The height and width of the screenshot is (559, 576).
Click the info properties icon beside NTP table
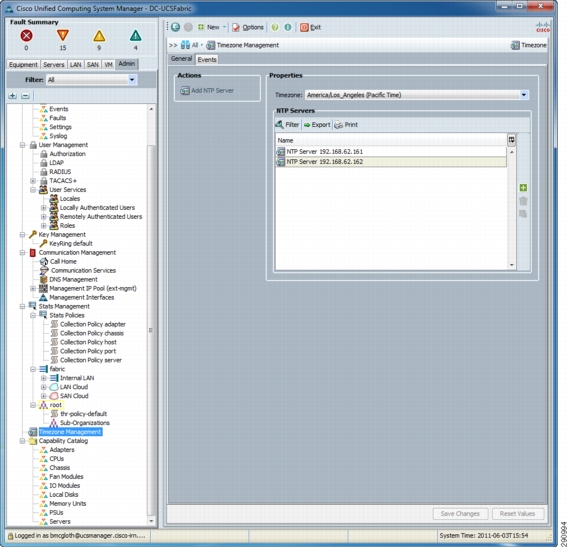523,214
